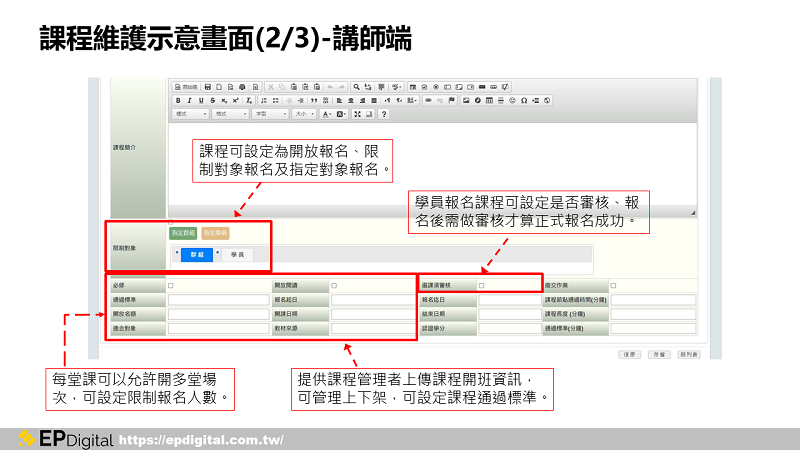Tick the 選課須審核 checkbox
800x450 pixels.
coord(481,285)
